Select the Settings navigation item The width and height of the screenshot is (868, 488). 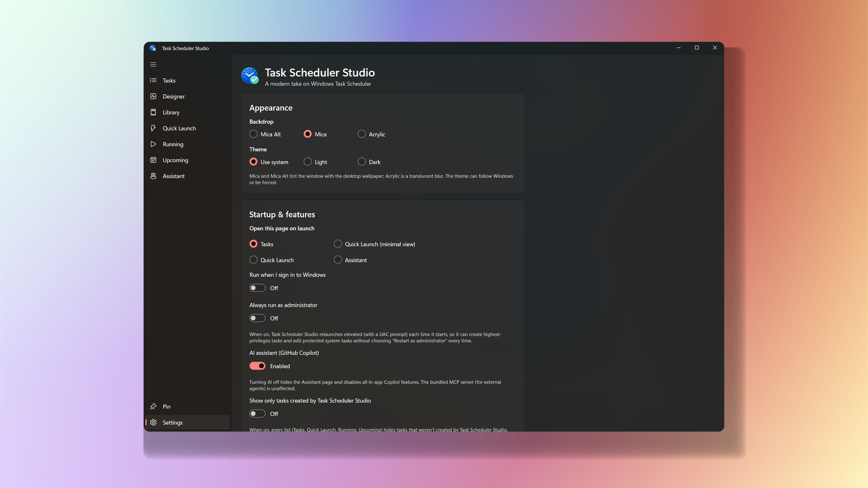[x=188, y=422]
